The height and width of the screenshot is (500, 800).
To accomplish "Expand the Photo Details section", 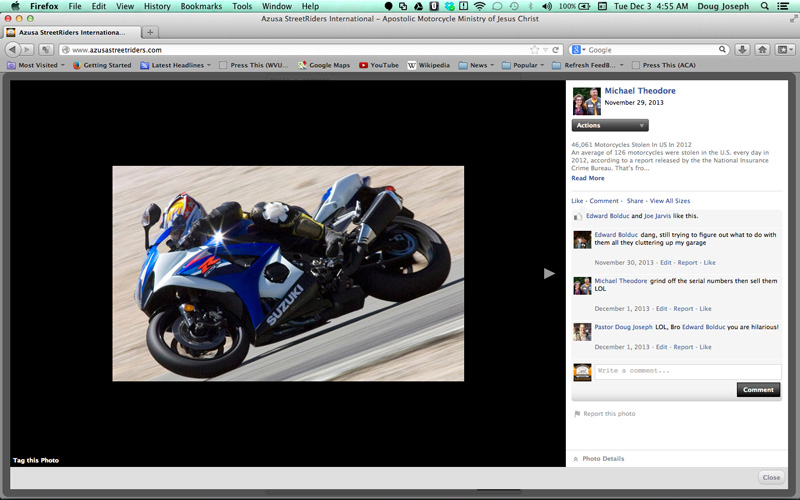I will (x=599, y=459).
